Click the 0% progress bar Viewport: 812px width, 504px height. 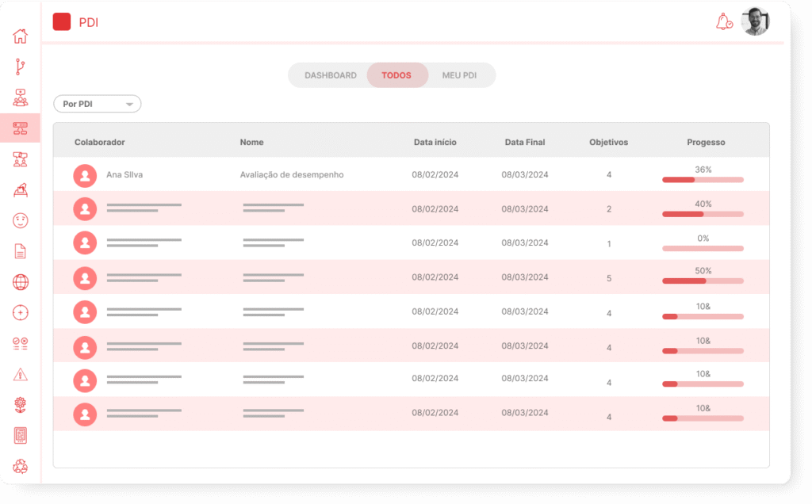click(x=703, y=248)
